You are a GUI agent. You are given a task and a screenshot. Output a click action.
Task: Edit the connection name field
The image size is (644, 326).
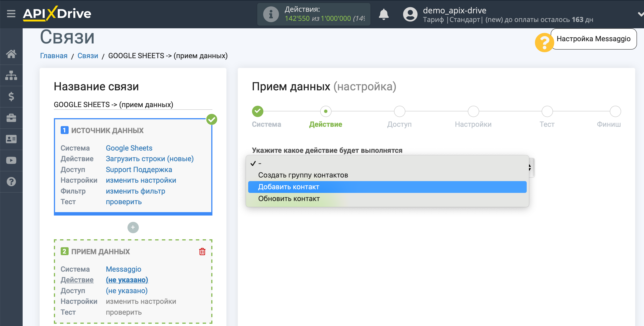[x=133, y=105]
